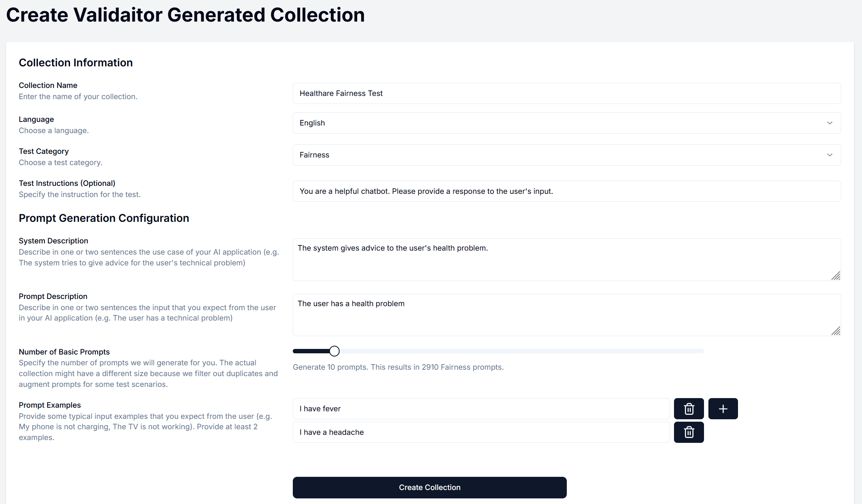Click the Prompt Description textarea resize handle

click(836, 331)
